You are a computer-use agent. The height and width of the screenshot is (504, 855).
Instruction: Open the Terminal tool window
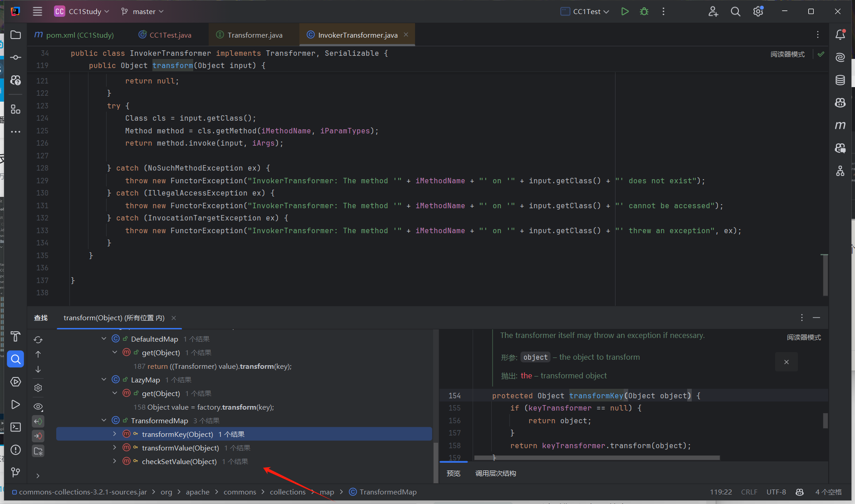[x=15, y=427]
